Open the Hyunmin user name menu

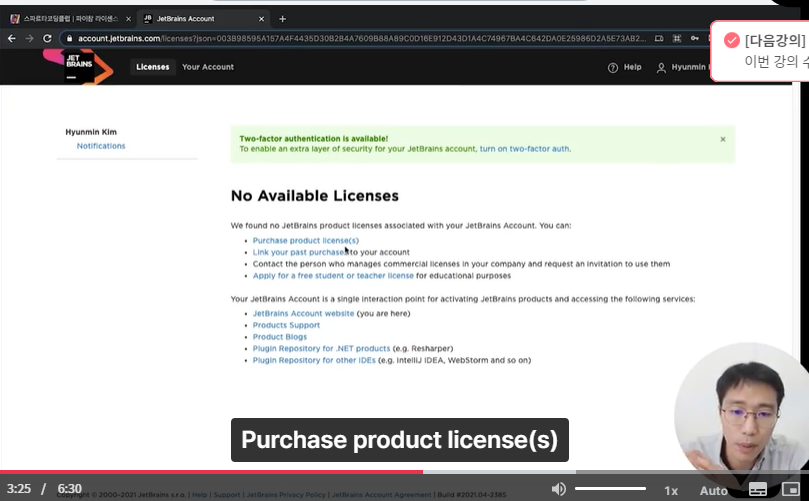click(x=688, y=67)
